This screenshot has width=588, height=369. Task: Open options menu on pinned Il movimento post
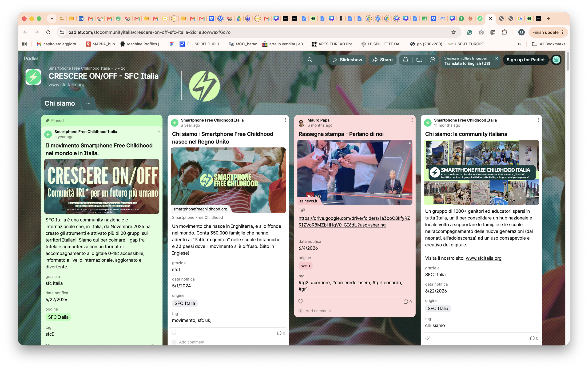pyautogui.click(x=159, y=131)
